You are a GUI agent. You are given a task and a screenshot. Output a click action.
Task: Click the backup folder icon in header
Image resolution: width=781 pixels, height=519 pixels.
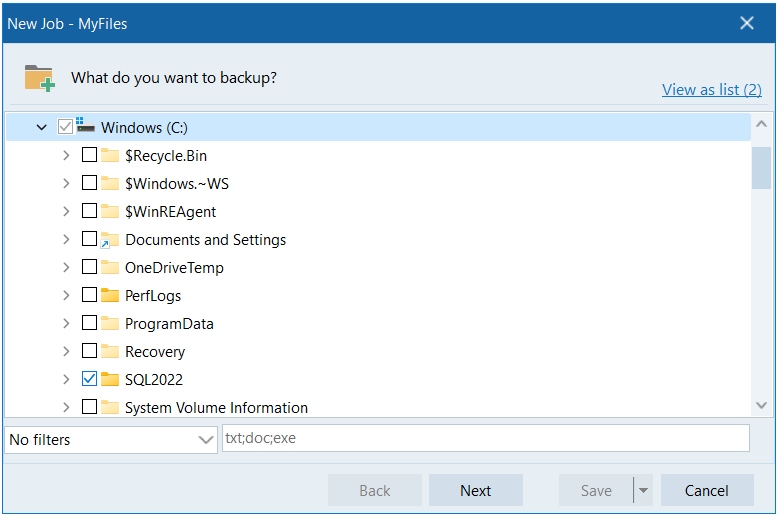click(x=39, y=78)
